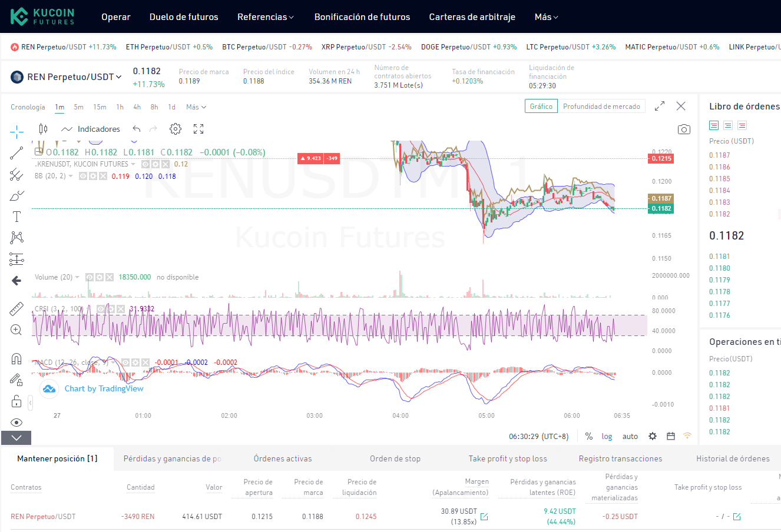This screenshot has height=532, width=781.
Task: Open the go-to-date calendar icon
Action: [x=670, y=436]
